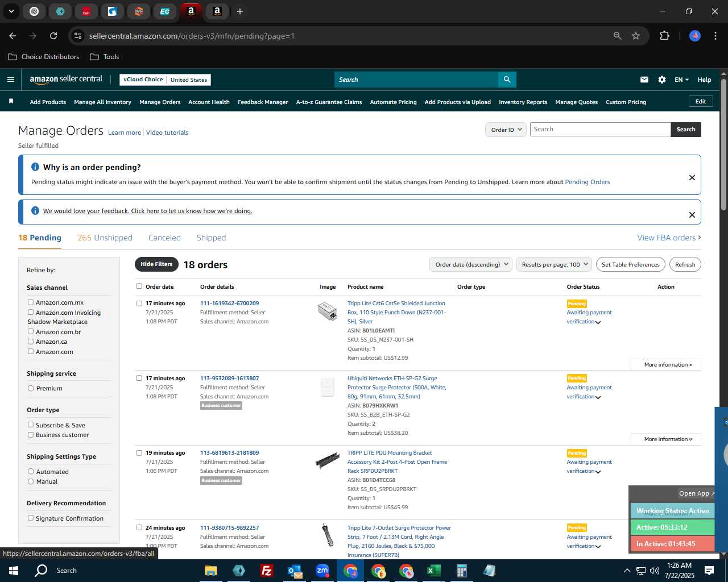Open a new browser tab
Screen dimensions: 728x582
[x=240, y=11]
